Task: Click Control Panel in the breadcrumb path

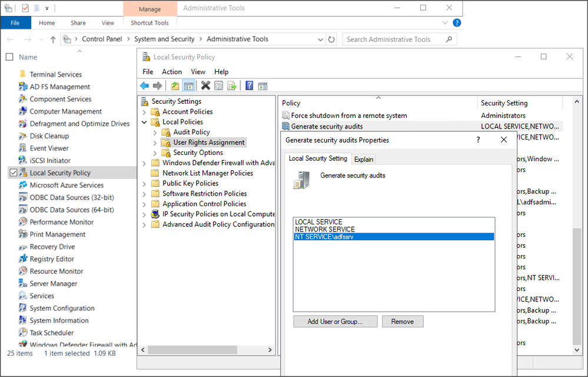Action: pyautogui.click(x=102, y=39)
